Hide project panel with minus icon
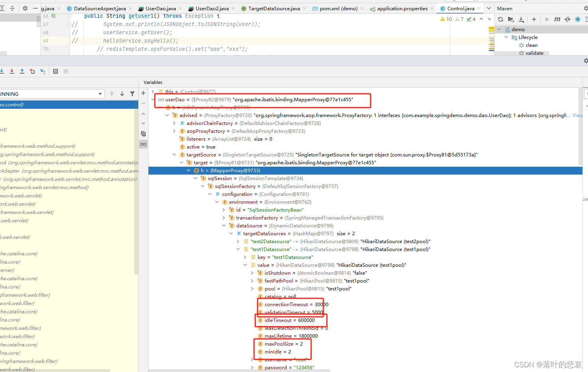This screenshot has height=372, width=588. 35,8
